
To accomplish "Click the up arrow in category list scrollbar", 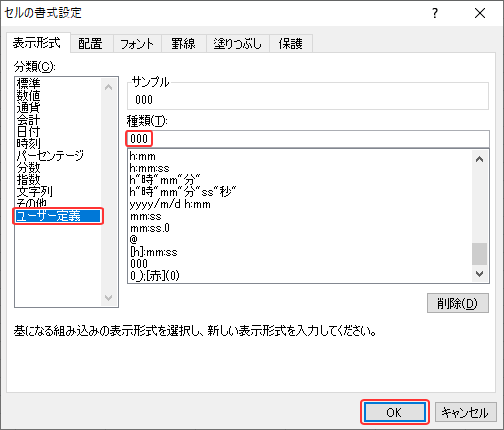I will click(x=108, y=87).
